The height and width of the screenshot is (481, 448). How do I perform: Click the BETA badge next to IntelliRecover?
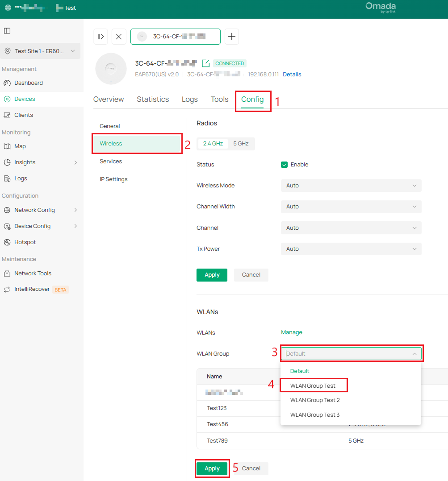[x=60, y=290]
